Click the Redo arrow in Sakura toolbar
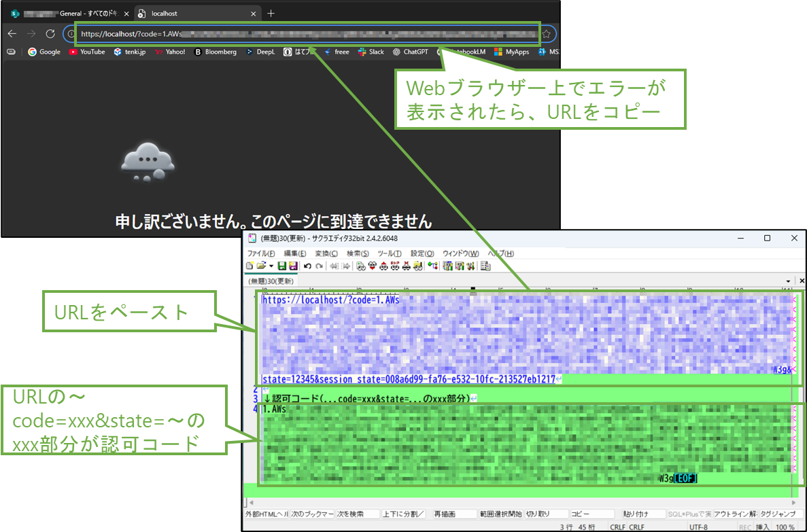The height and width of the screenshot is (532, 807). coord(319,266)
